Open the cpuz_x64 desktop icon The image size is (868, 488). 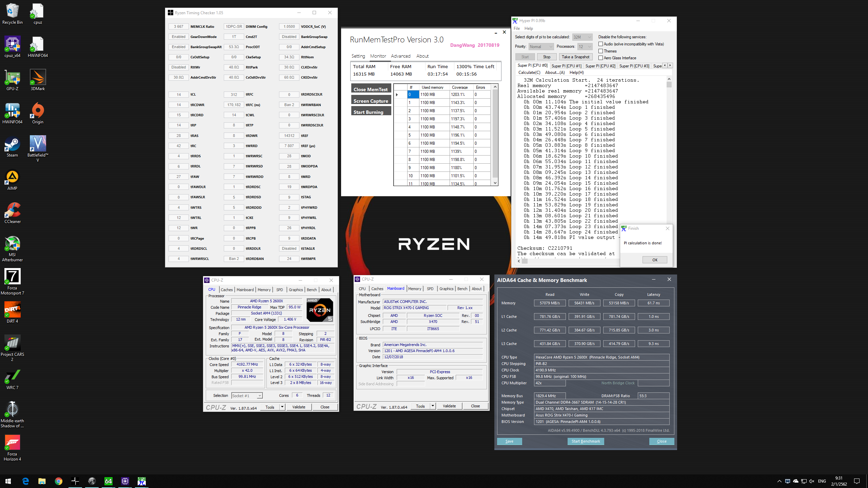(12, 47)
